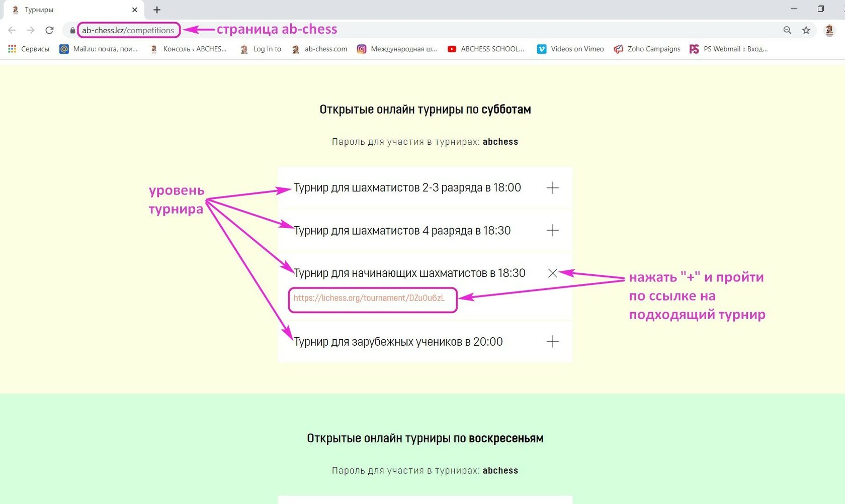Open the Zoho Campaigns bookmark
The image size is (845, 504).
[647, 49]
